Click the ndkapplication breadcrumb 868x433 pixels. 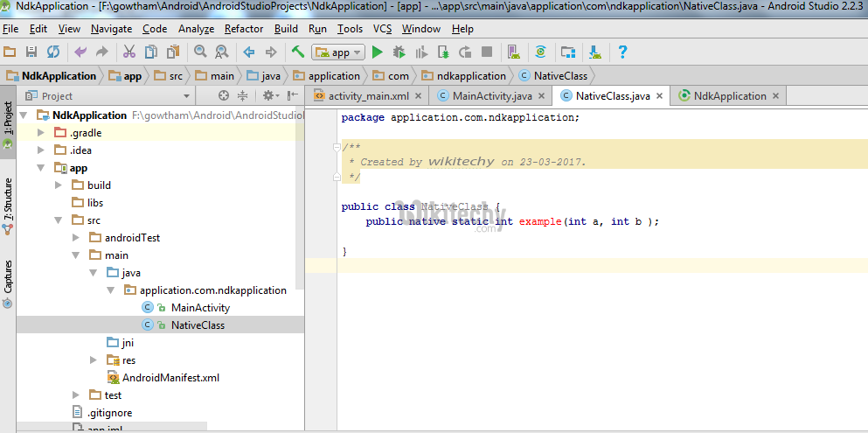click(x=470, y=76)
